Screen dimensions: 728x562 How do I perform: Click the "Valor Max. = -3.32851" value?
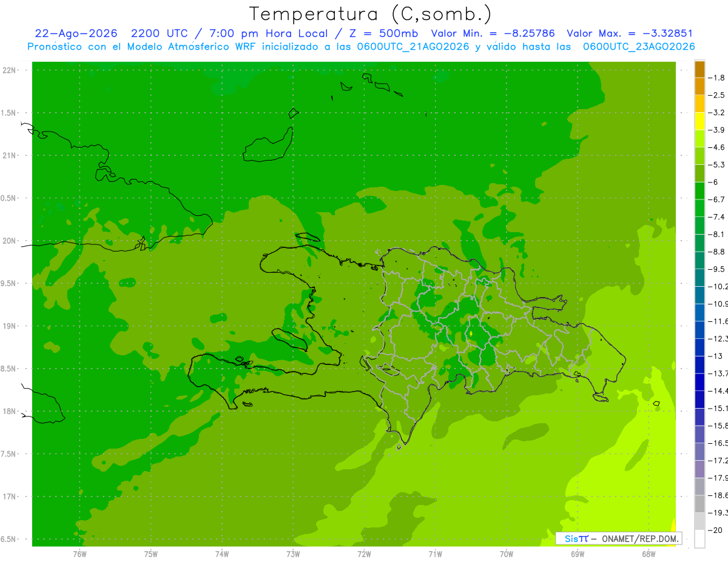(x=629, y=33)
